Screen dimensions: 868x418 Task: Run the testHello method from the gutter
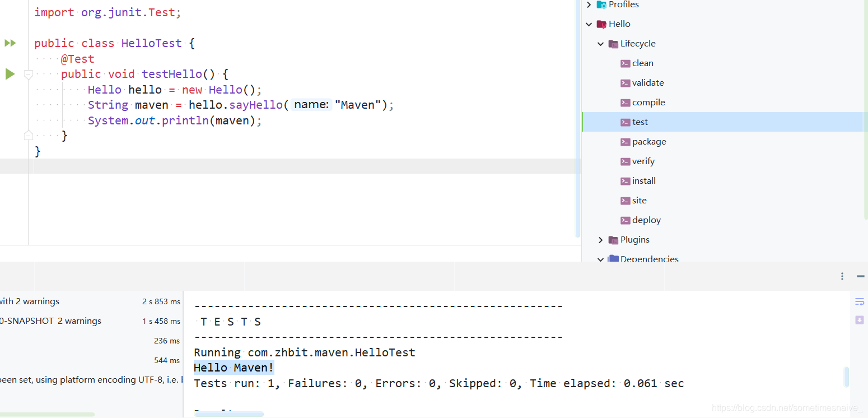[x=10, y=73]
